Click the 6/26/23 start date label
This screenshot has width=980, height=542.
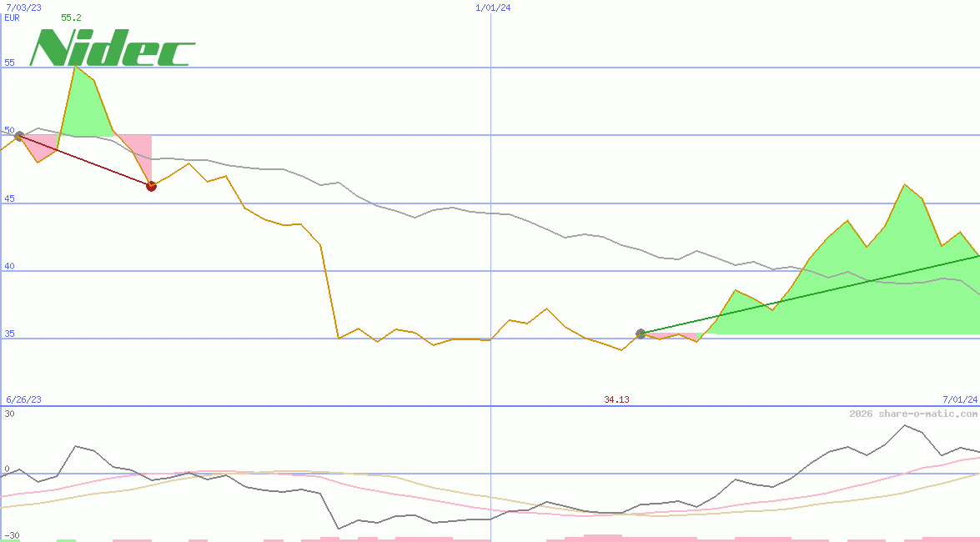pyautogui.click(x=23, y=399)
